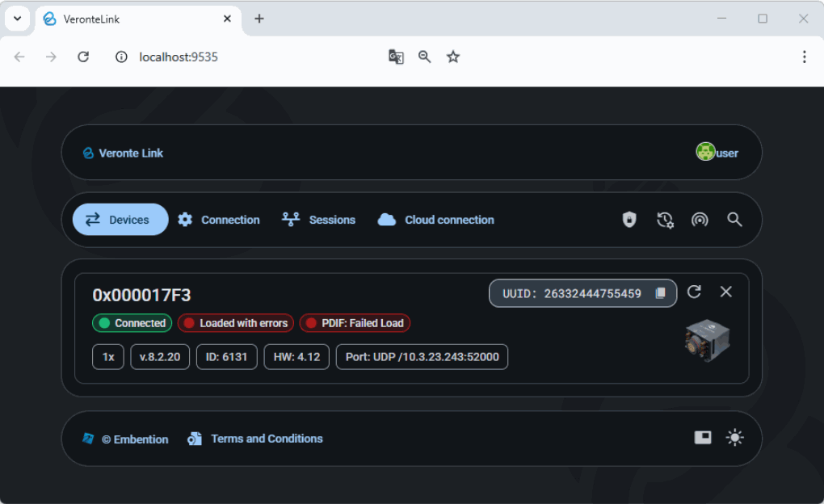
Task: Switch to the Connection tab
Action: coord(219,220)
